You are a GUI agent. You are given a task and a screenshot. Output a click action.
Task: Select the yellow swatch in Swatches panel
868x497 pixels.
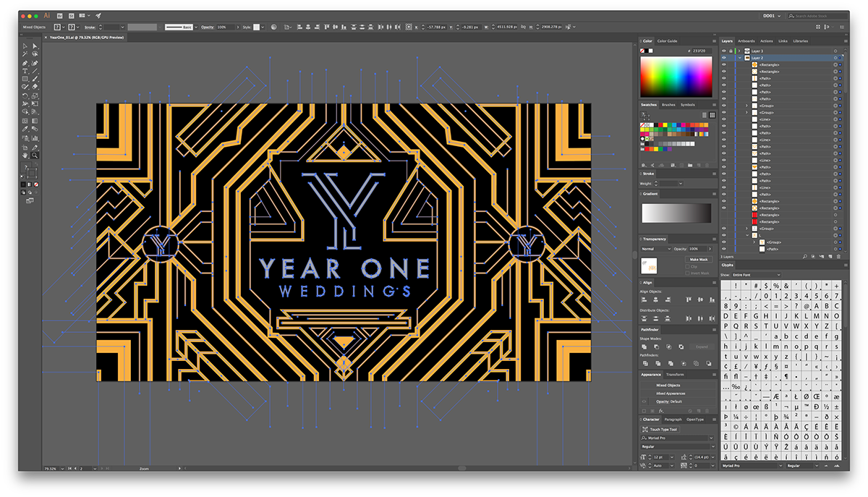pos(665,125)
